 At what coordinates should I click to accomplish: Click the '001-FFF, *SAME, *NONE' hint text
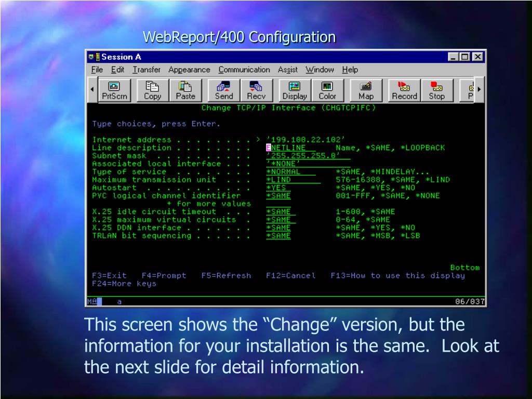[x=388, y=196]
